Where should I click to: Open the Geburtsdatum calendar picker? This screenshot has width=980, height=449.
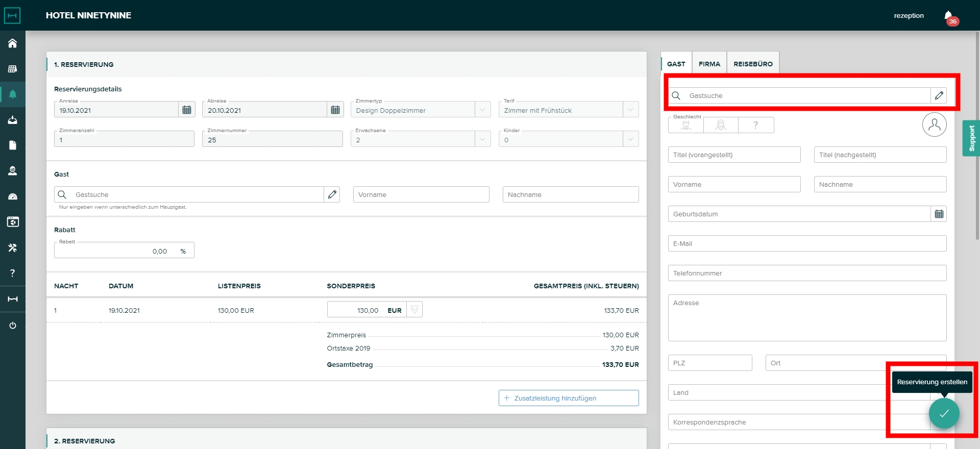(x=939, y=214)
